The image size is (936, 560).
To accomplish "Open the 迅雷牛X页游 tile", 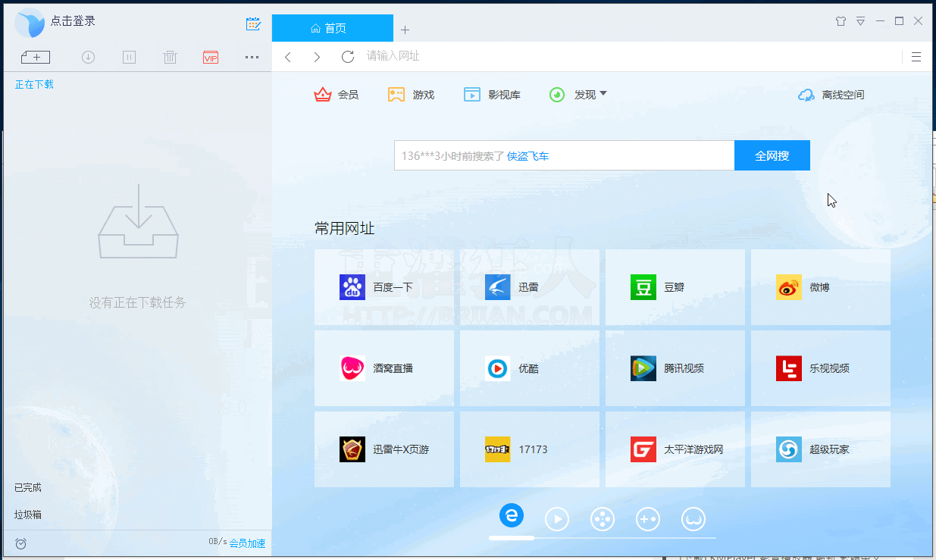I will [384, 449].
